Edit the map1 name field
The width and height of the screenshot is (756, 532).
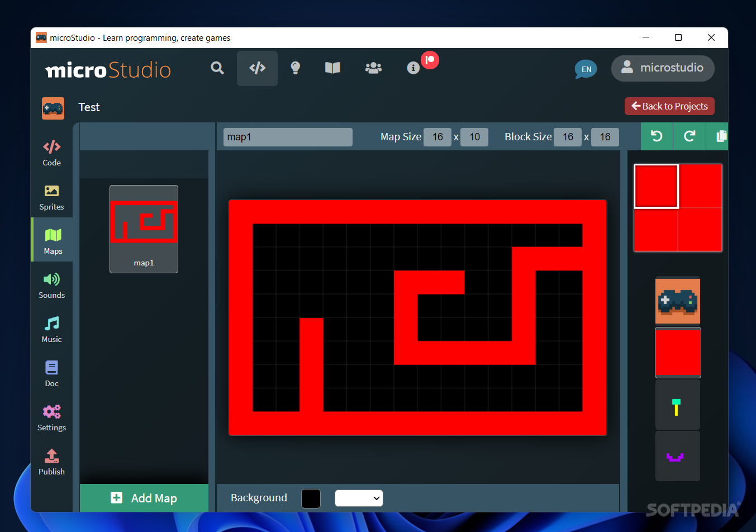tap(288, 137)
